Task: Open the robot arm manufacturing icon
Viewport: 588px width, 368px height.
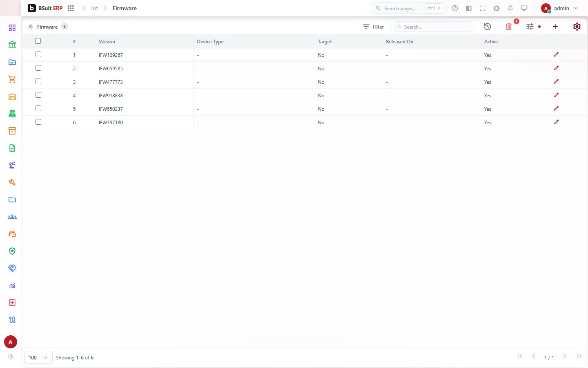Action: point(12,165)
